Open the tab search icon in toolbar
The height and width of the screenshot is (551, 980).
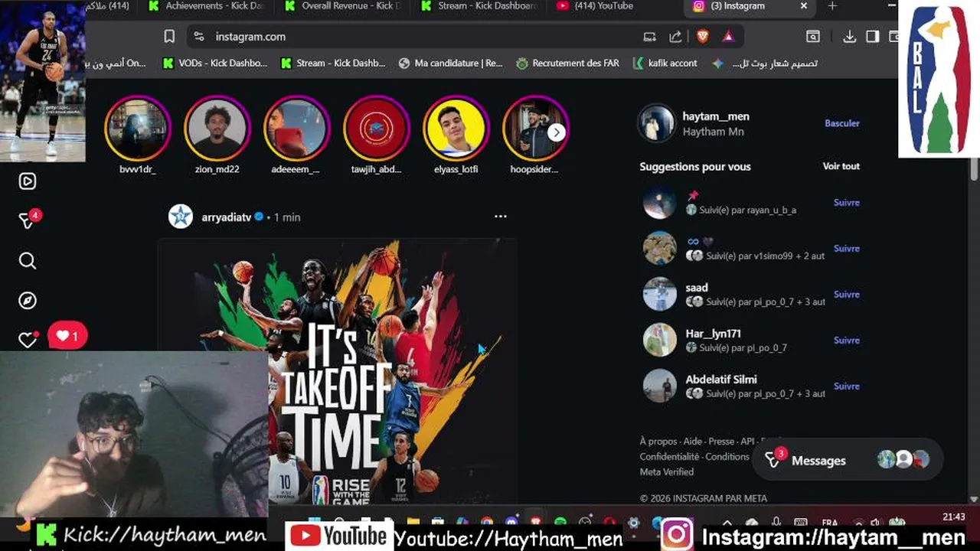pyautogui.click(x=813, y=37)
